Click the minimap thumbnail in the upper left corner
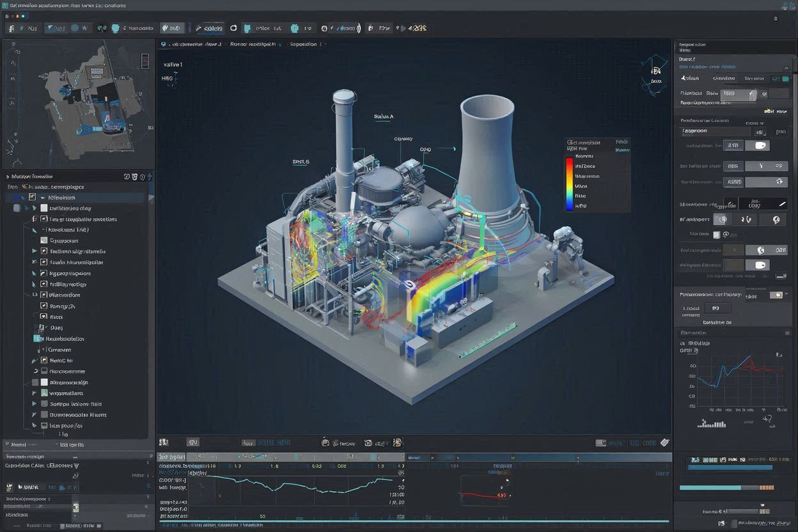This screenshot has height=532, width=798. (77, 102)
